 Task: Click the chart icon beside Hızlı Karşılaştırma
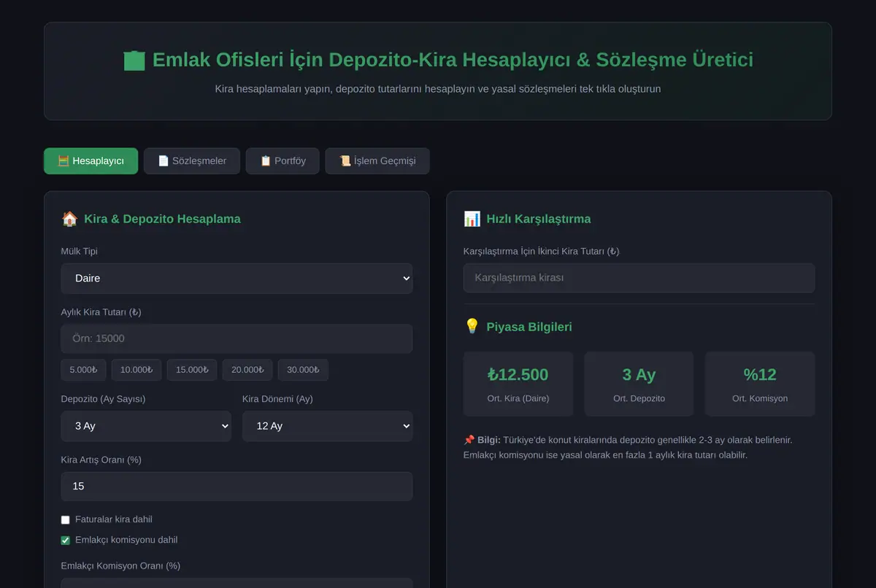click(472, 219)
